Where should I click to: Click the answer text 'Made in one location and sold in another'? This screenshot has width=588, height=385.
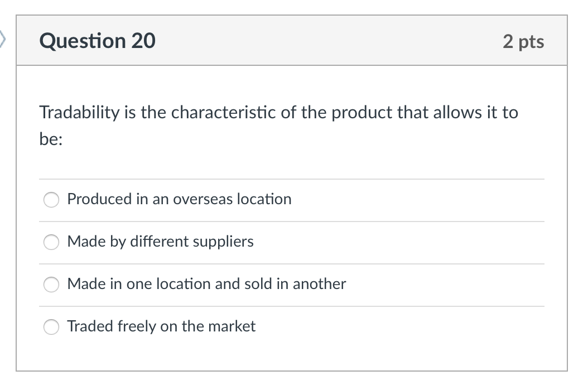coord(206,285)
